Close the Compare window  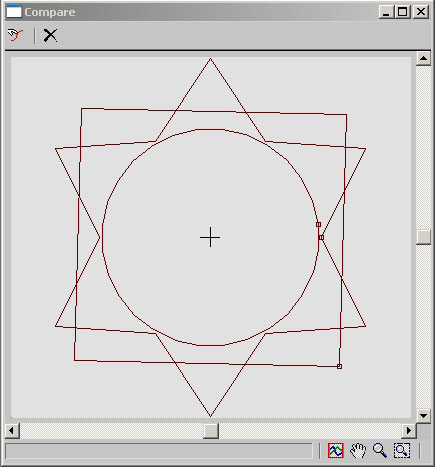421,12
